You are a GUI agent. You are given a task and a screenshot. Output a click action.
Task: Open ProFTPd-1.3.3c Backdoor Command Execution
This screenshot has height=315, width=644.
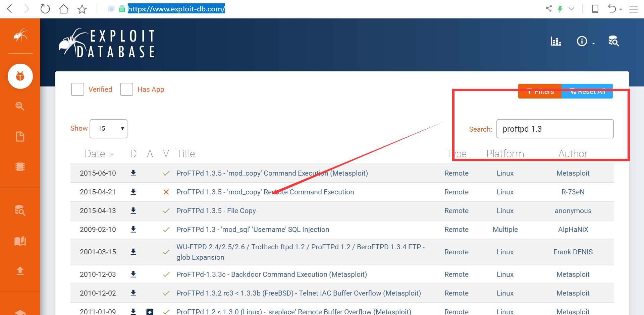pos(272,274)
